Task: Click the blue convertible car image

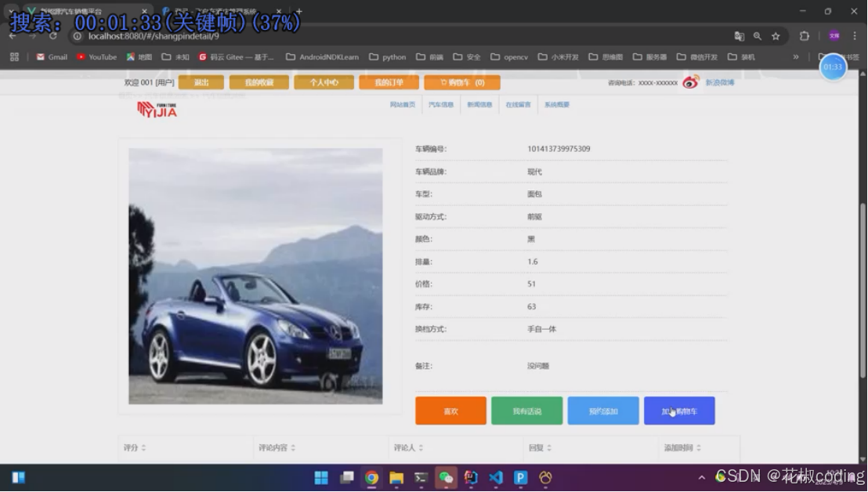Action: pyautogui.click(x=255, y=276)
